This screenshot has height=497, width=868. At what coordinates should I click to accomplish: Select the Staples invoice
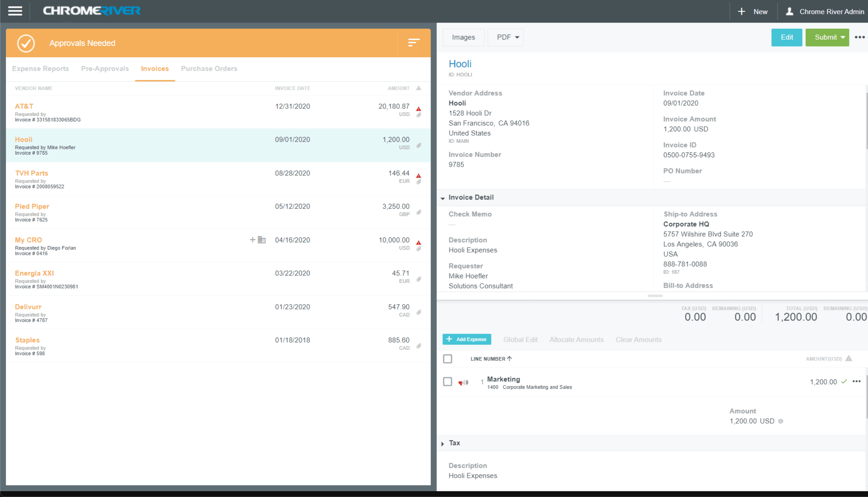(218, 346)
